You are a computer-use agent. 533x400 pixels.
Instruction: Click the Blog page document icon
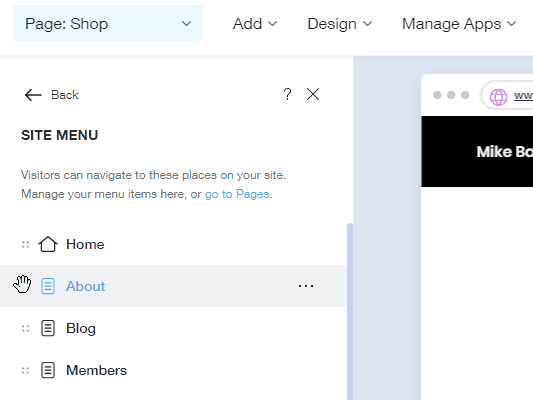(x=48, y=328)
